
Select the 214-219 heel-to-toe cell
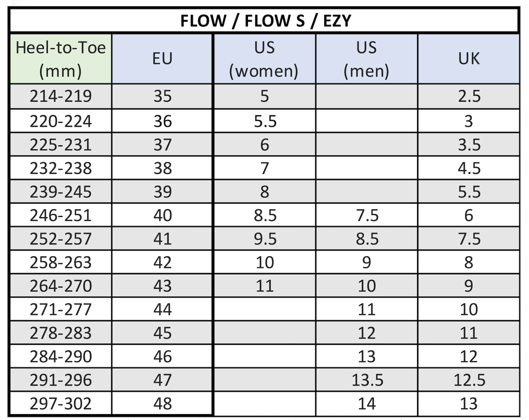click(61, 96)
